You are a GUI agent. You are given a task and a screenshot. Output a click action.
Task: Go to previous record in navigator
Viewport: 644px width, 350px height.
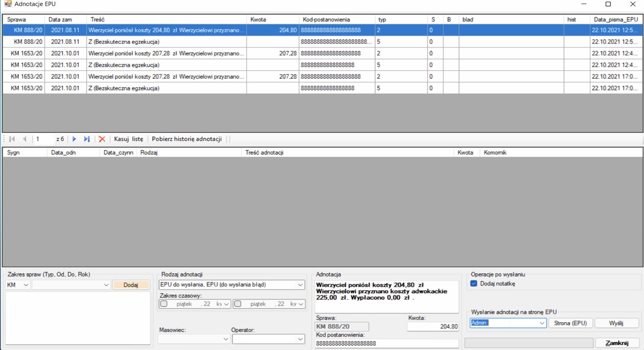(x=25, y=139)
